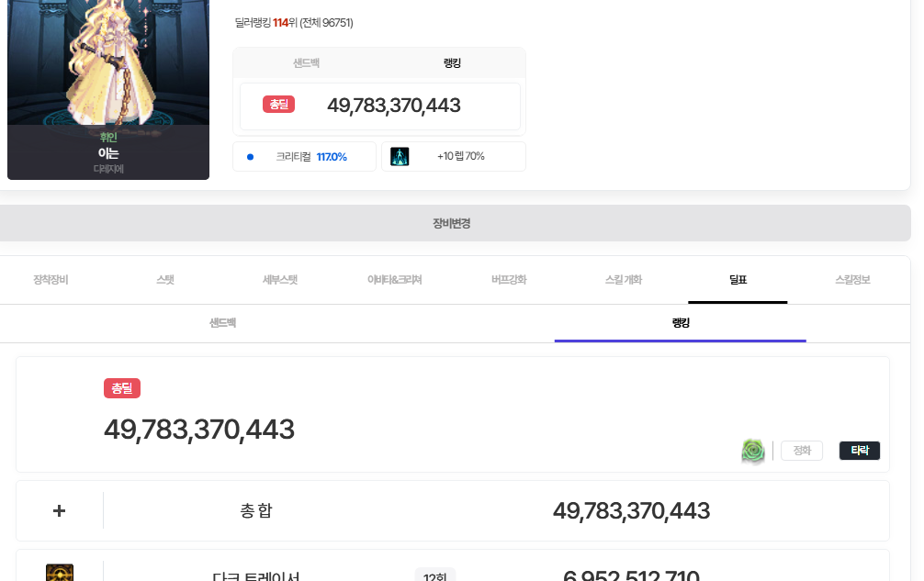This screenshot has width=924, height=581.
Task: Click the blue dot next to 크리티컬
Action: point(250,157)
